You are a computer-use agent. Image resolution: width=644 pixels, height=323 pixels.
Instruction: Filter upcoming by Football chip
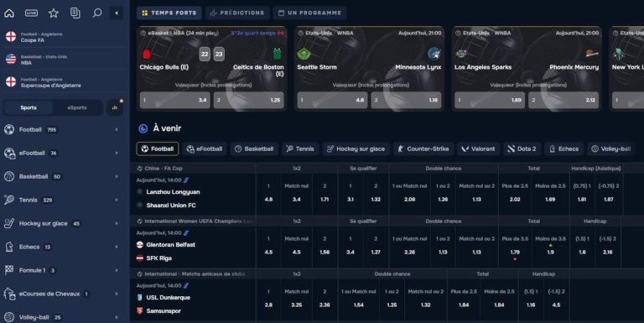158,148
